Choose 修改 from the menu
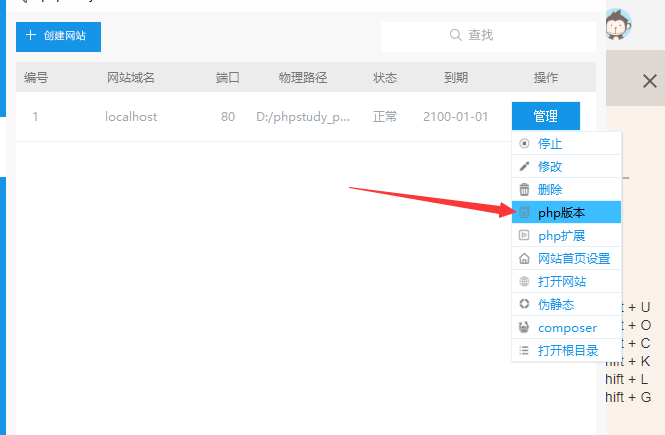This screenshot has width=665, height=435. [x=567, y=166]
